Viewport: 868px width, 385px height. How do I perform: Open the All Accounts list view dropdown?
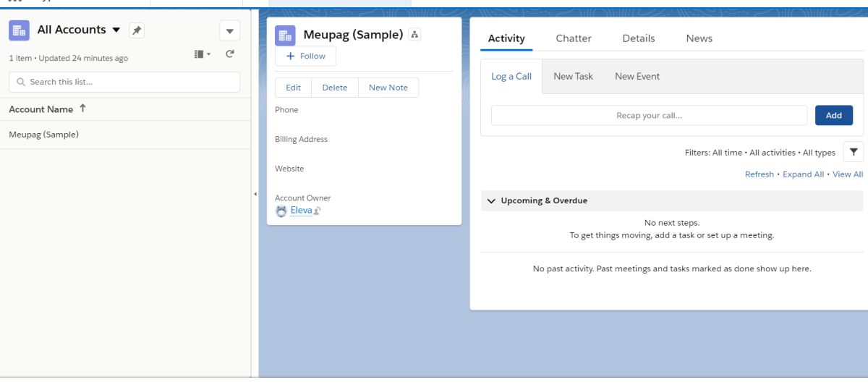point(116,30)
